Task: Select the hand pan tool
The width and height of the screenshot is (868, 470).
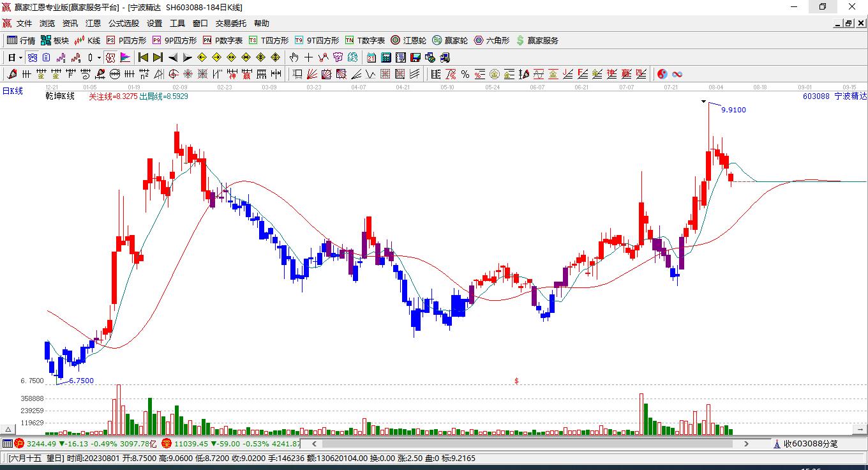Action: (294, 57)
